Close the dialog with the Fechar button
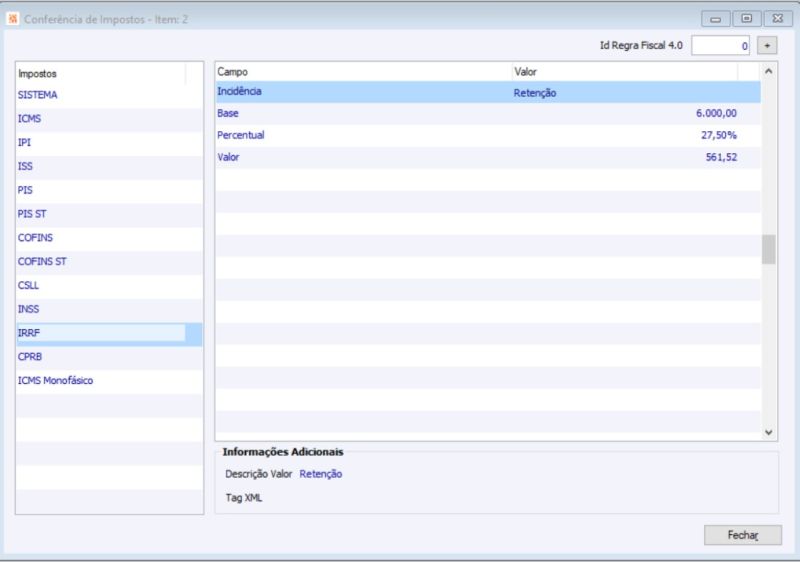The image size is (800, 562). coord(742,535)
